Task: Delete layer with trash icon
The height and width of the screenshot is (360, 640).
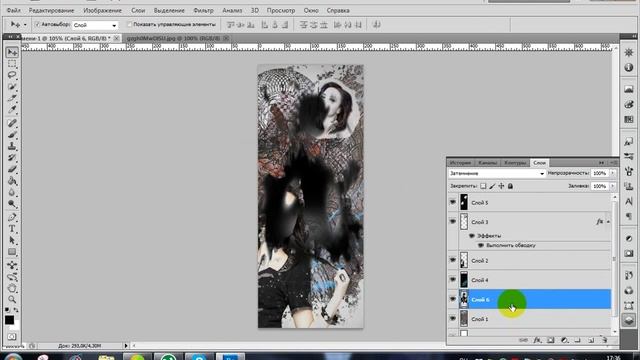Action: [x=604, y=340]
